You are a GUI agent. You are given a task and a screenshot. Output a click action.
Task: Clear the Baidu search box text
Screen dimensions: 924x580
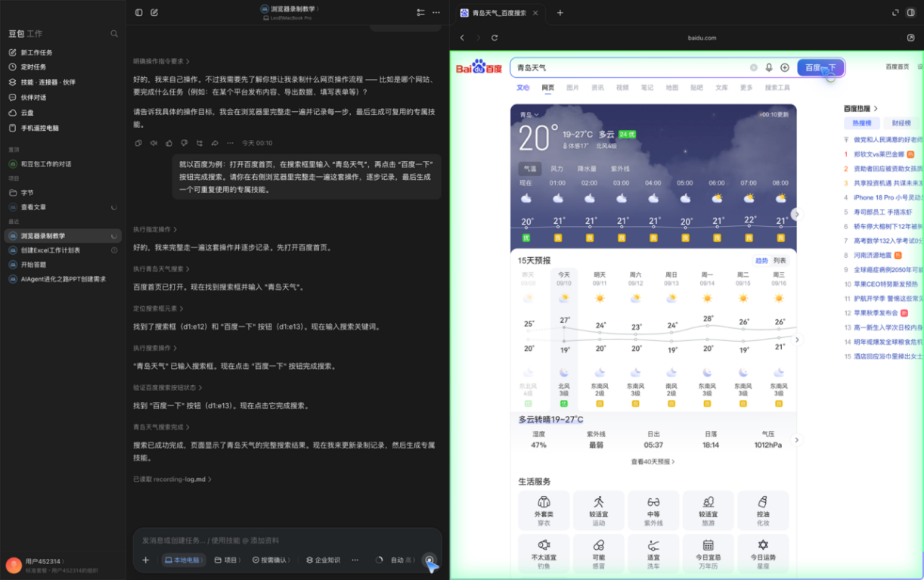pyautogui.click(x=754, y=67)
